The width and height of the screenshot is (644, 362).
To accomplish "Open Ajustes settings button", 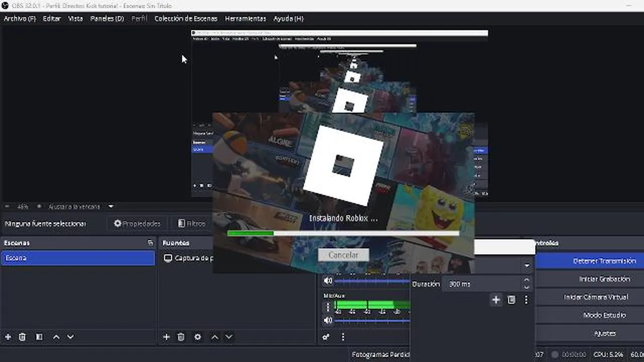I will coord(590,333).
